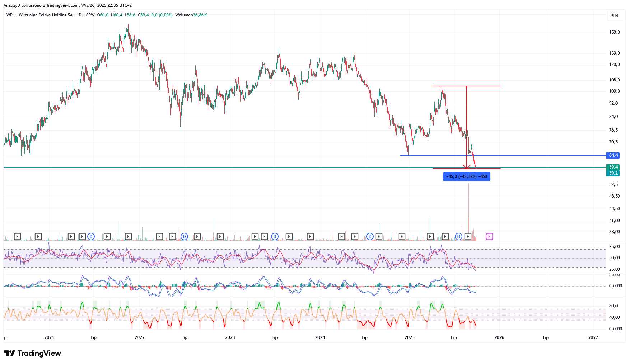The height and width of the screenshot is (364, 629).
Task: Click the earnings marker just after the 2022 dividend
Action: click(x=197, y=236)
